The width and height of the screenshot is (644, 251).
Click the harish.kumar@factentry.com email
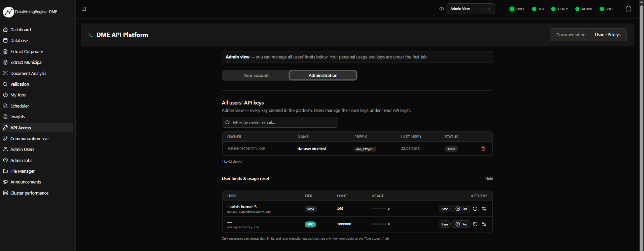click(249, 212)
